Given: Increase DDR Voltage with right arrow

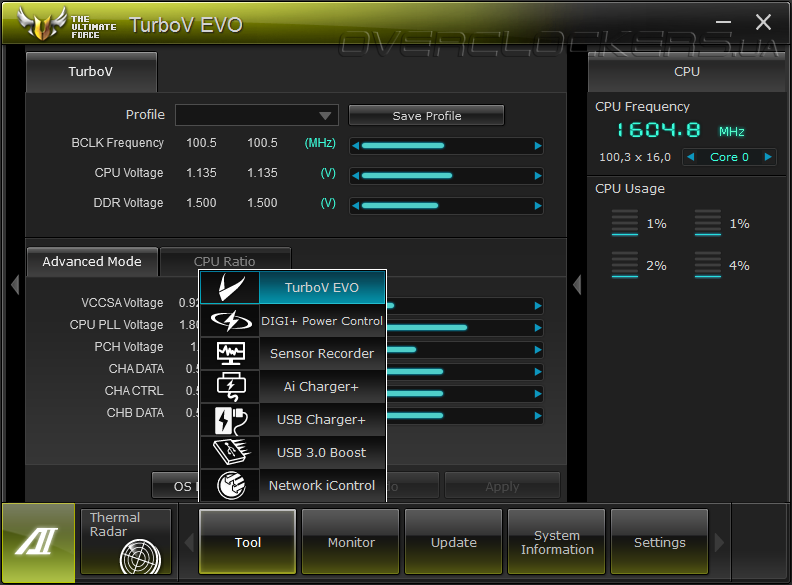Looking at the screenshot, I should click(x=538, y=206).
